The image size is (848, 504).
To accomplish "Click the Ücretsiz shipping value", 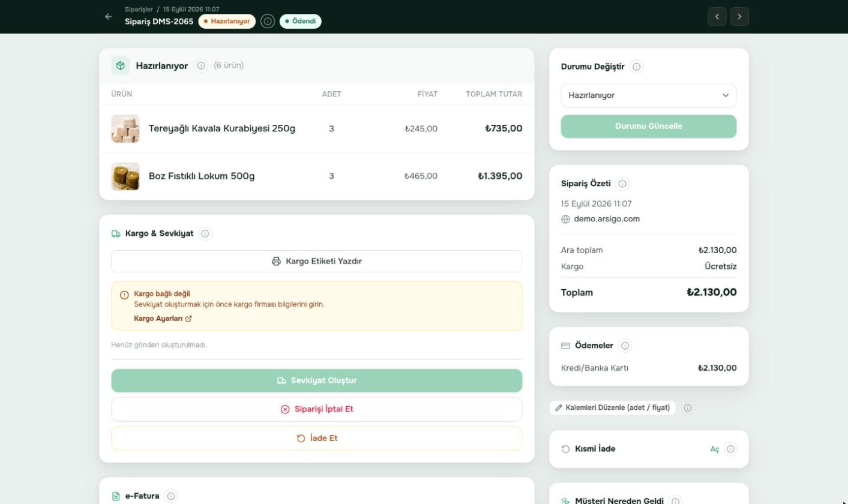I will (721, 266).
